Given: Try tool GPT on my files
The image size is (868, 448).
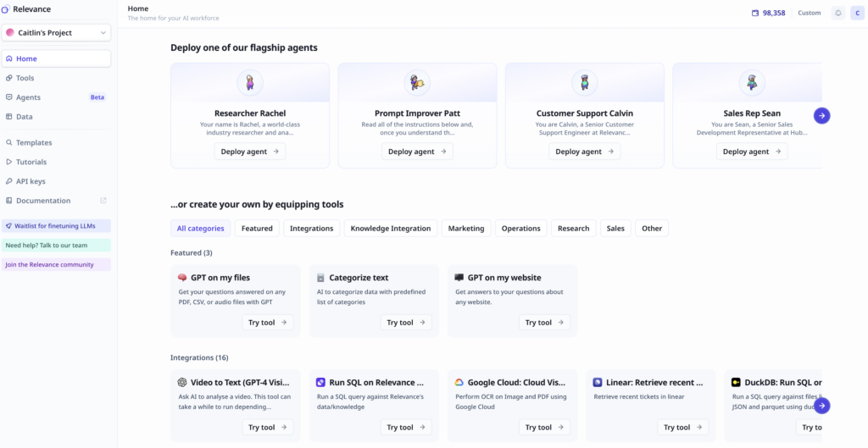Looking at the screenshot, I should [268, 323].
